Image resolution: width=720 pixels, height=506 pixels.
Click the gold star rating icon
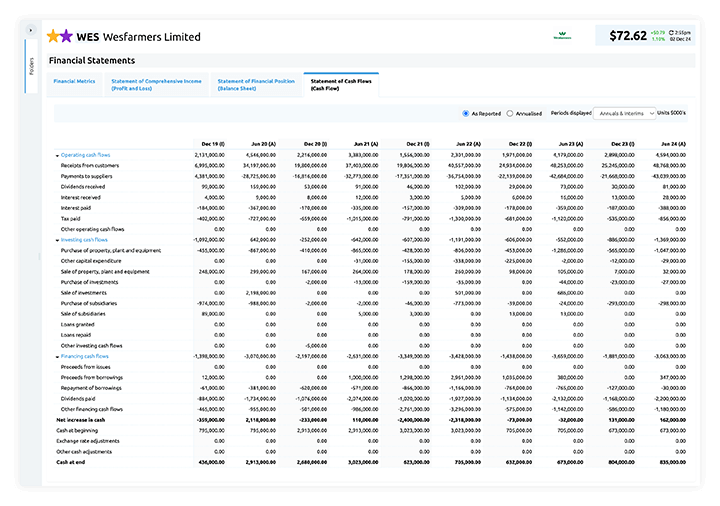[x=53, y=36]
